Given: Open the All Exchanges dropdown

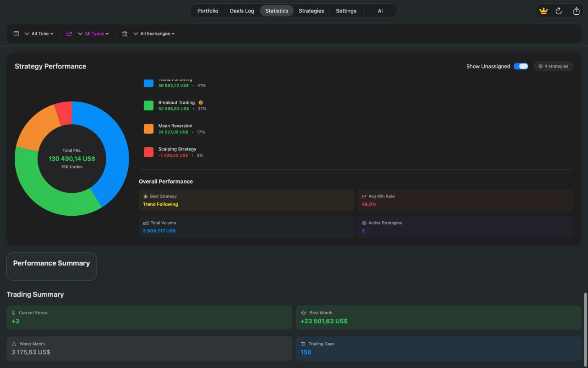Looking at the screenshot, I should coord(154,34).
